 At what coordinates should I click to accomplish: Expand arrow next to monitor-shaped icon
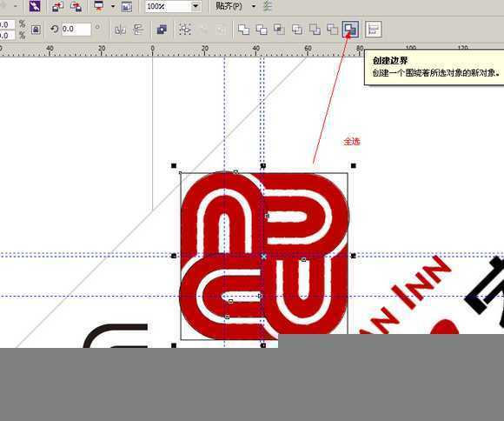coord(113,6)
